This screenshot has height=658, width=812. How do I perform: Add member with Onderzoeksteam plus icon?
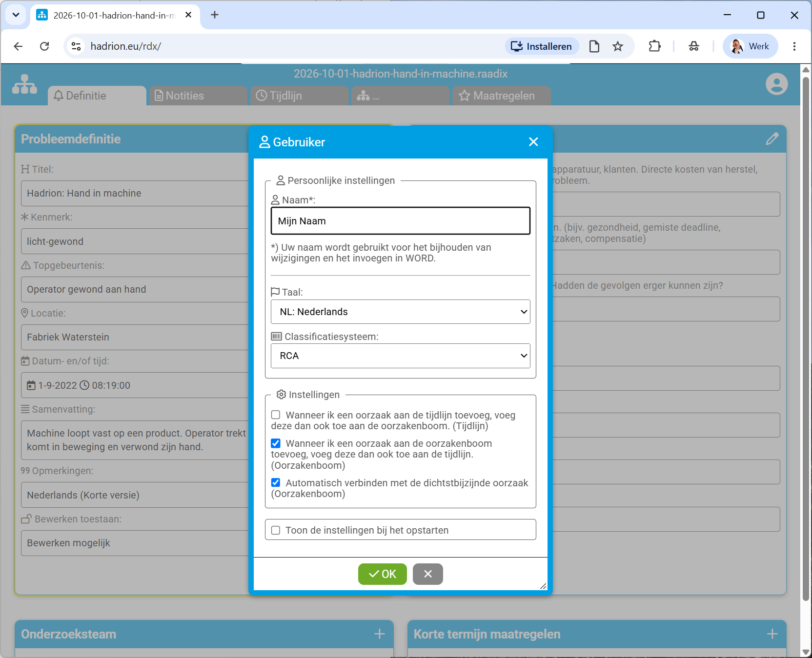(x=380, y=634)
